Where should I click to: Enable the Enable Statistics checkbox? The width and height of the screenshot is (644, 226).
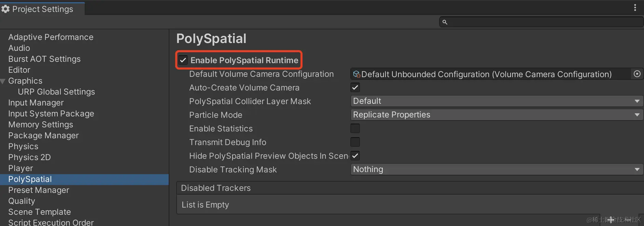[355, 128]
